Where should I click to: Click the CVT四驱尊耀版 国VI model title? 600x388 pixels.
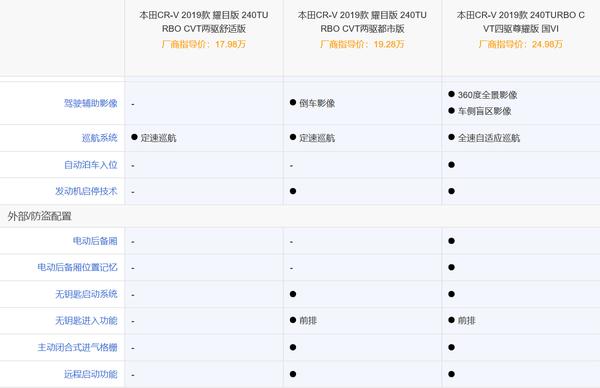coord(520,22)
